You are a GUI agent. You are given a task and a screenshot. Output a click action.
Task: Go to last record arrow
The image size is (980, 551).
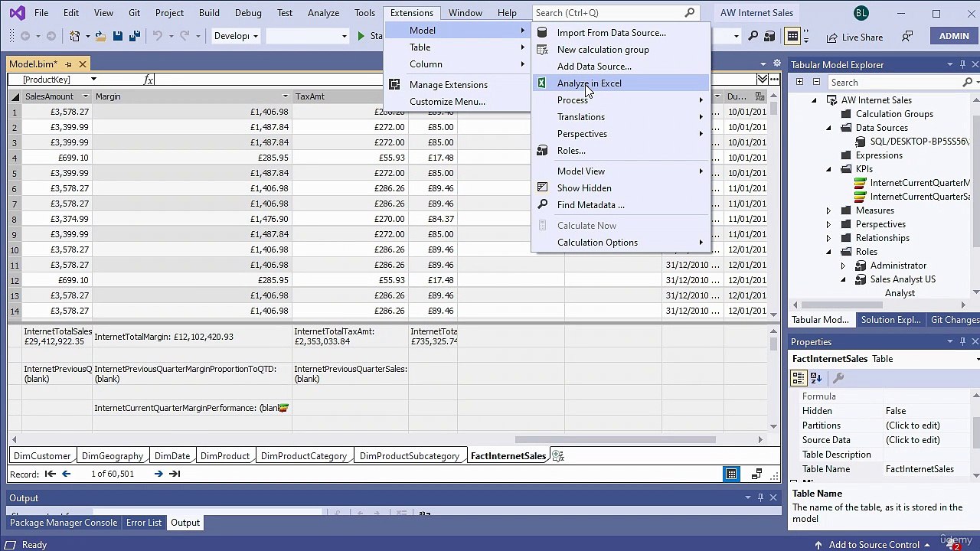pyautogui.click(x=175, y=474)
